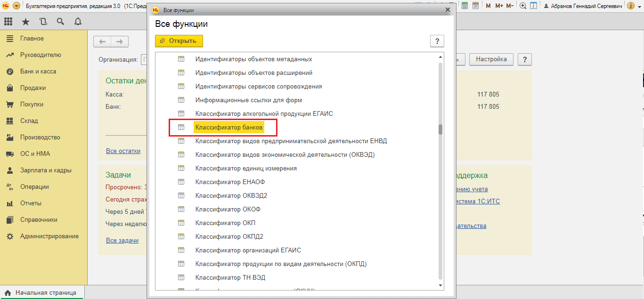Image resolution: width=644 pixels, height=299 pixels.
Task: Open the Производство section
Action: pos(40,137)
